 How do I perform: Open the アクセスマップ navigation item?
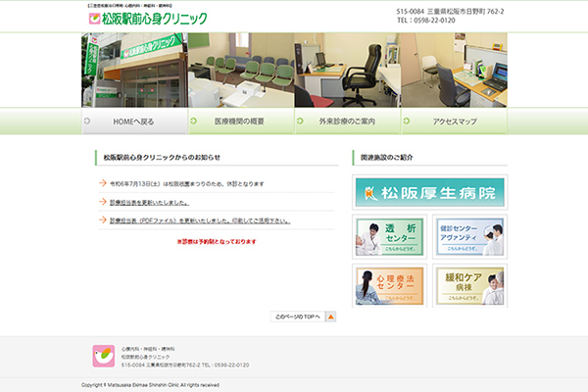[454, 122]
